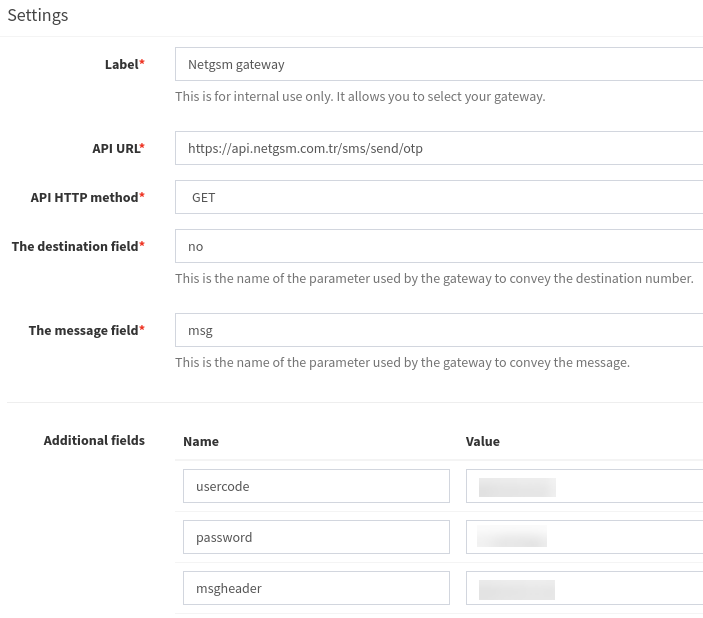Click the destination field input containing no

pos(438,246)
